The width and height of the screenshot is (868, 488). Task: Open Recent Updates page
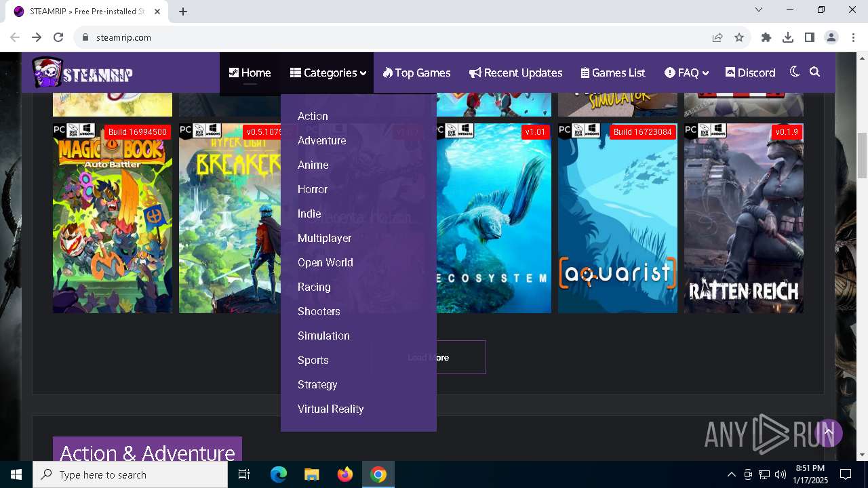[x=516, y=73]
